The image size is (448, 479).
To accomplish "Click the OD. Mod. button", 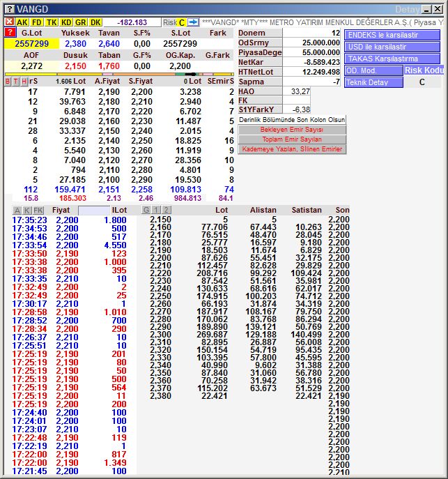I will [373, 71].
